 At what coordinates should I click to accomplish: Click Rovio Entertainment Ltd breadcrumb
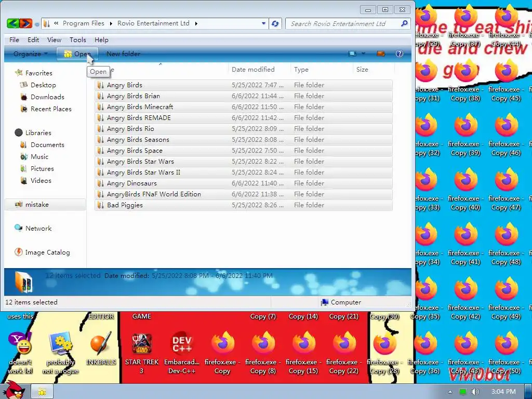[153, 23]
